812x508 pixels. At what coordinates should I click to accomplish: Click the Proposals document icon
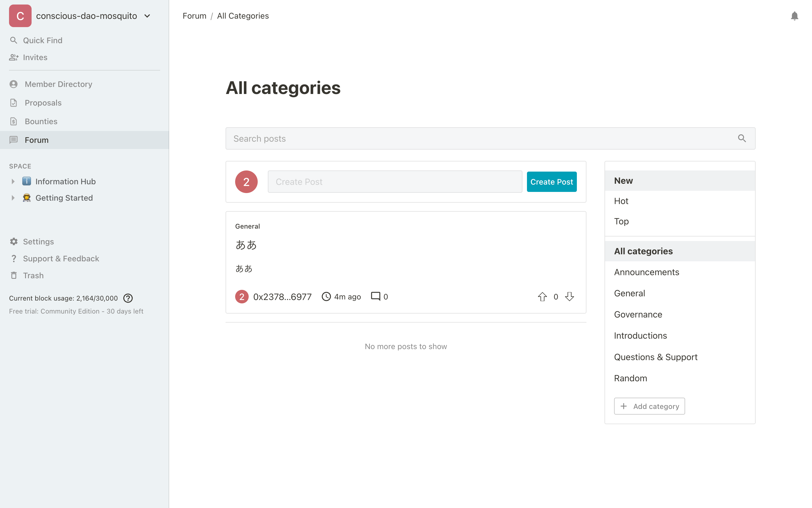coord(14,103)
